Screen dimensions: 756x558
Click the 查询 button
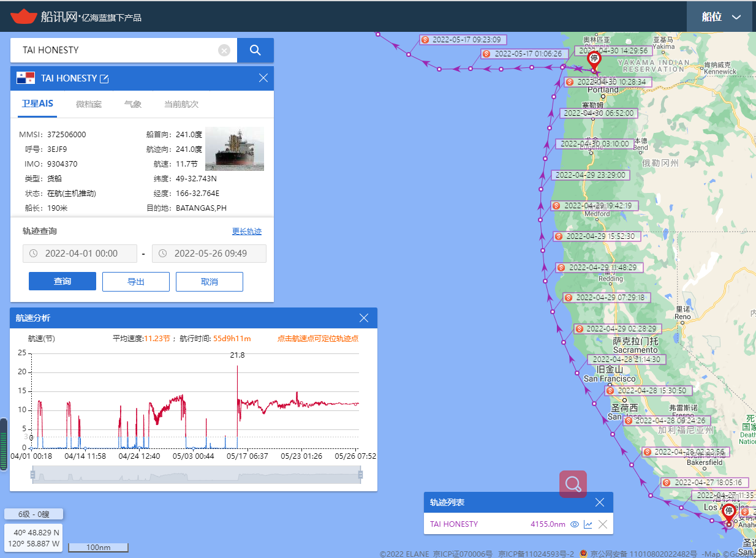[62, 281]
